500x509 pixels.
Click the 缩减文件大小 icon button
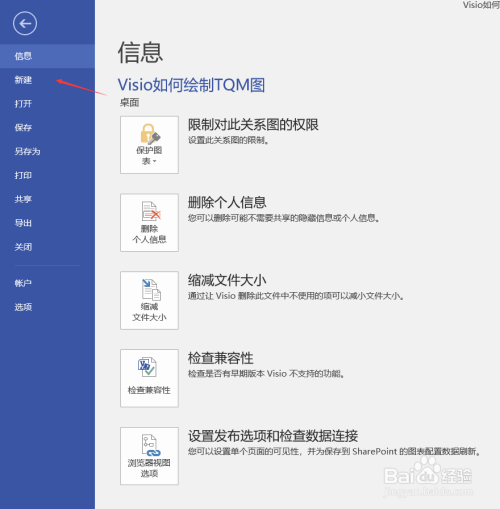click(x=149, y=300)
